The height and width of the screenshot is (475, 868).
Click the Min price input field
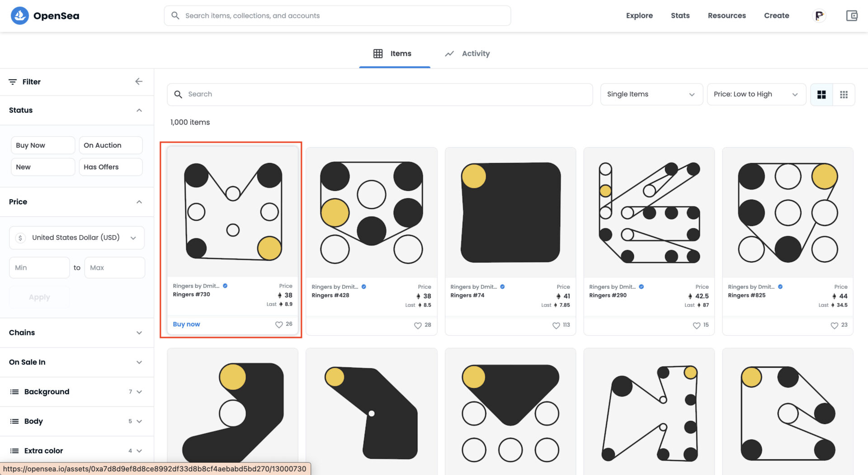(x=39, y=268)
